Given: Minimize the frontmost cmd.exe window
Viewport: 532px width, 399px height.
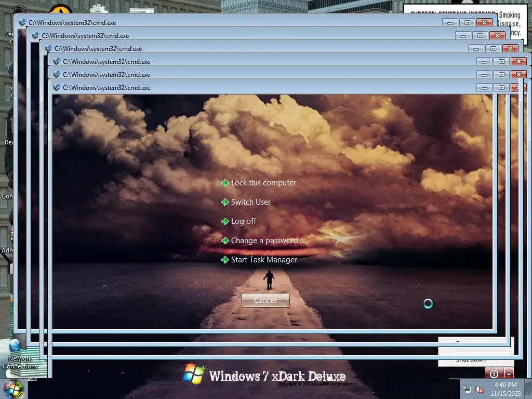Looking at the screenshot, I should [x=484, y=88].
